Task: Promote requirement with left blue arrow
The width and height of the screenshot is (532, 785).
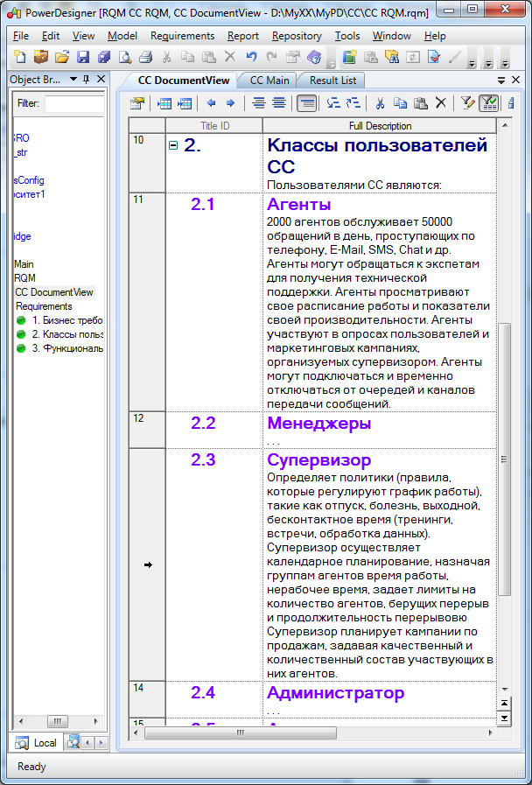Action: pyautogui.click(x=211, y=103)
